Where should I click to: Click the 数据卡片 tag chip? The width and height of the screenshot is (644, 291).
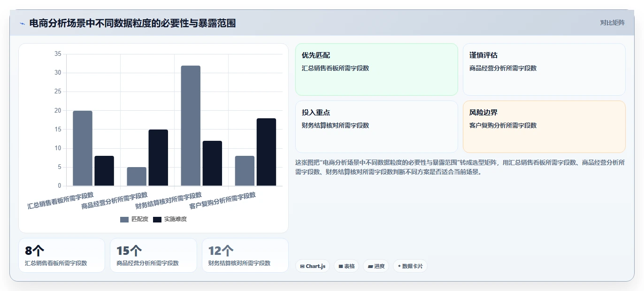pyautogui.click(x=410, y=266)
